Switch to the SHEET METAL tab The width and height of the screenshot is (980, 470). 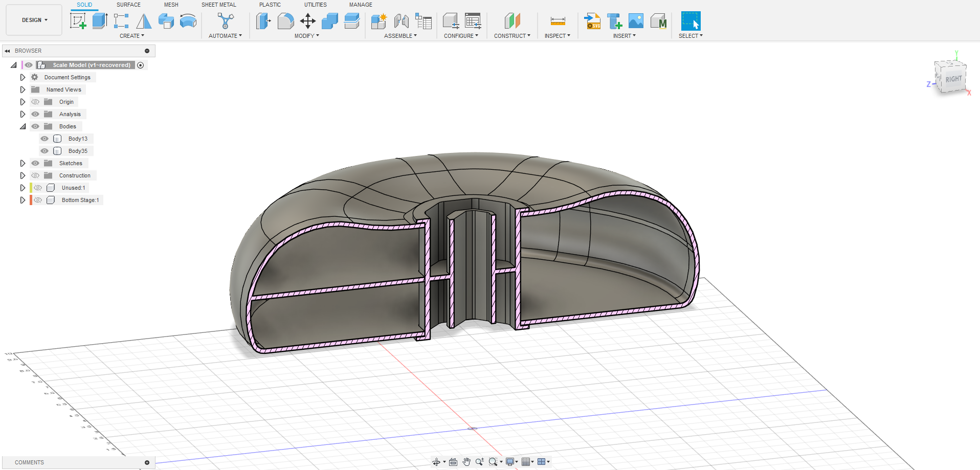point(219,5)
